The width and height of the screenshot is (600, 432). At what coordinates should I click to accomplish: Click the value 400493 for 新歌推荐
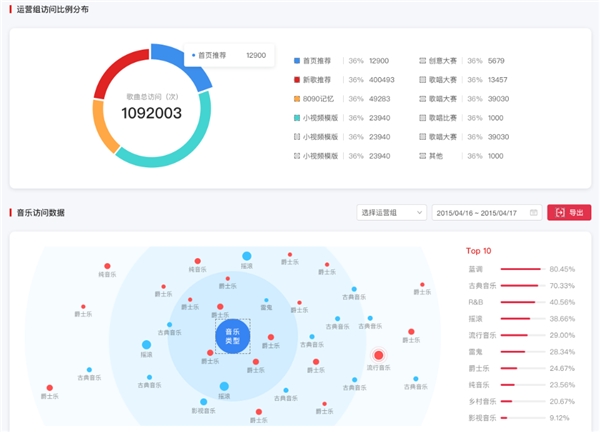click(382, 80)
